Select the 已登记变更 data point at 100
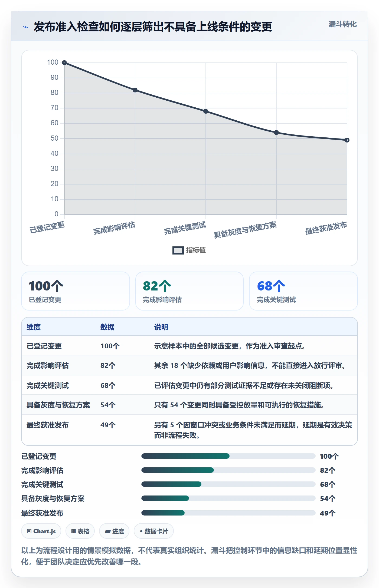 (x=64, y=63)
